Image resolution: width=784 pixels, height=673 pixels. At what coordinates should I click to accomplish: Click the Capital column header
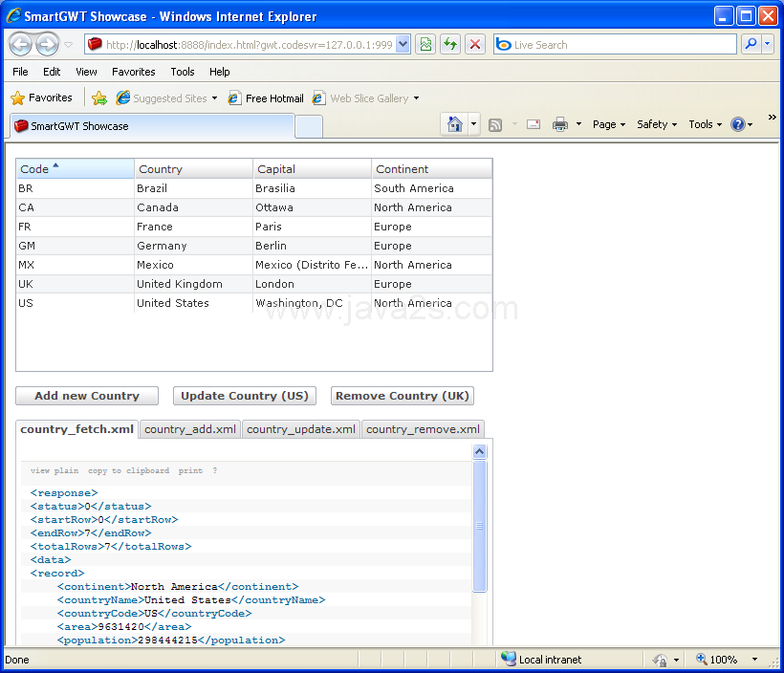(x=312, y=169)
